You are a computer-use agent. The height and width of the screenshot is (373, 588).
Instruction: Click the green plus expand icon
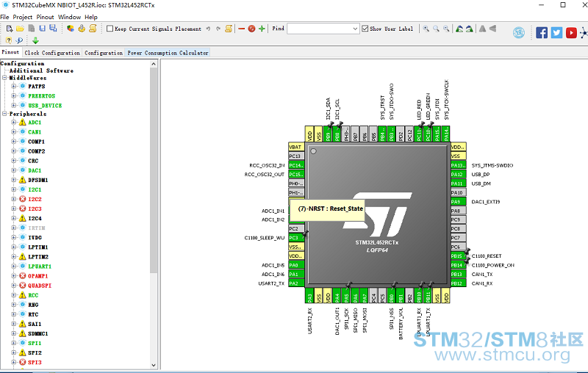(x=262, y=29)
